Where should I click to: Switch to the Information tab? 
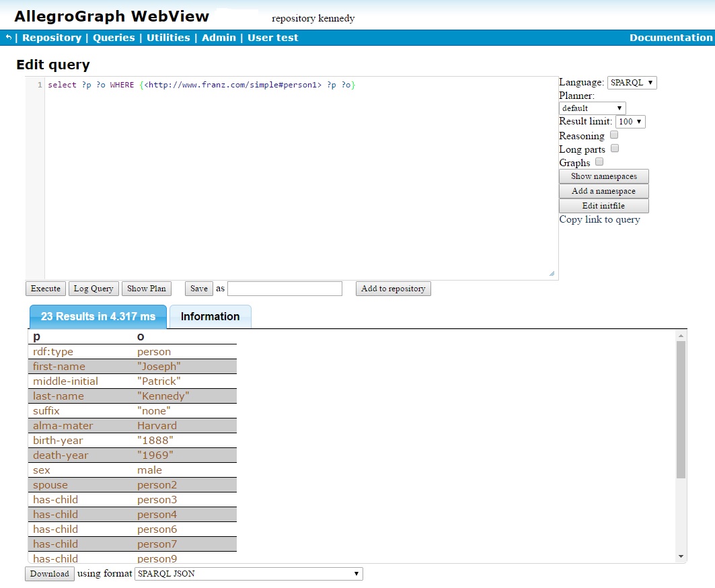tap(209, 316)
